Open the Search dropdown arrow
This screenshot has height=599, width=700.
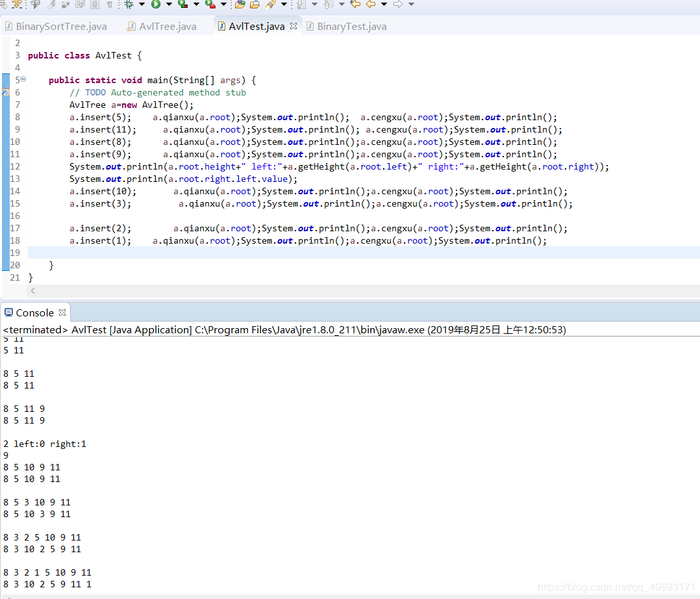point(284,5)
